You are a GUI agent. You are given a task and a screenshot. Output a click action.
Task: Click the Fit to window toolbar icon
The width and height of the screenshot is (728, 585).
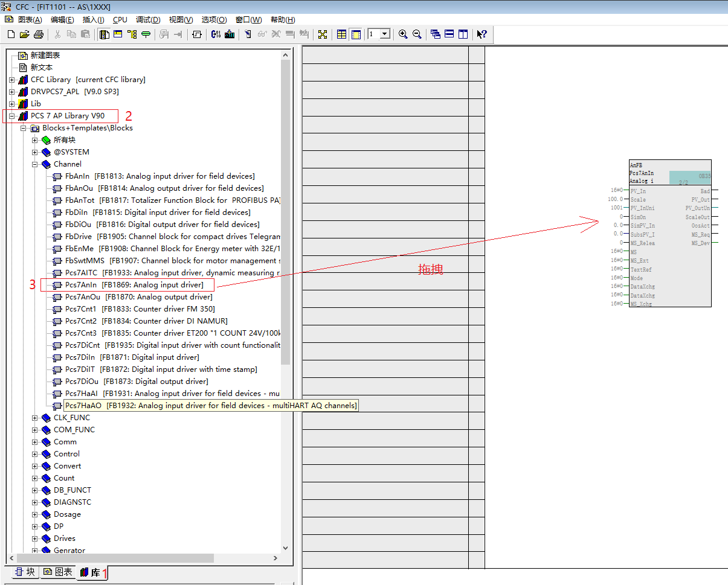click(x=323, y=34)
